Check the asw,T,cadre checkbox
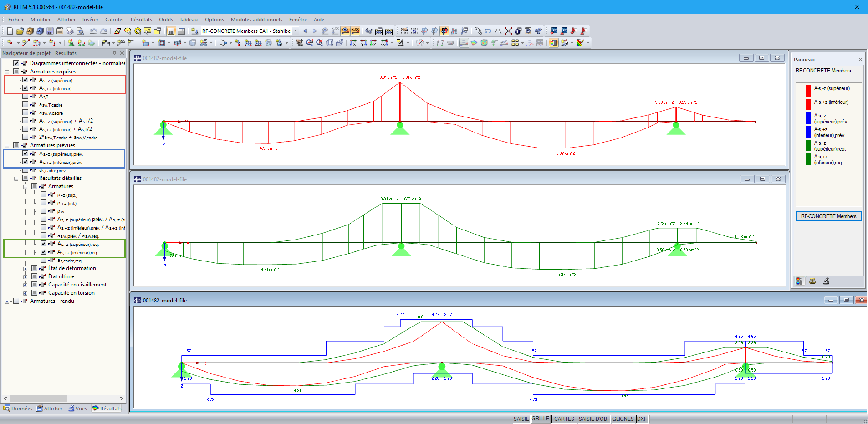Image resolution: width=868 pixels, height=424 pixels. (26, 104)
